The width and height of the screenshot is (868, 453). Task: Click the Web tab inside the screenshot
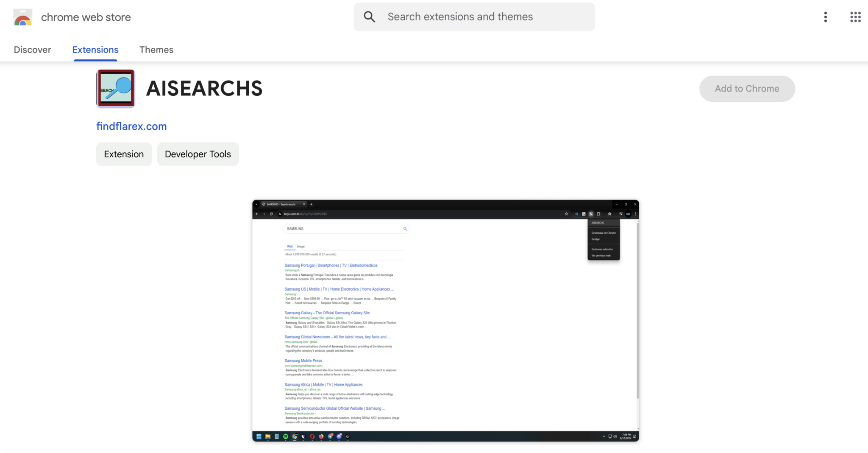[x=290, y=246]
